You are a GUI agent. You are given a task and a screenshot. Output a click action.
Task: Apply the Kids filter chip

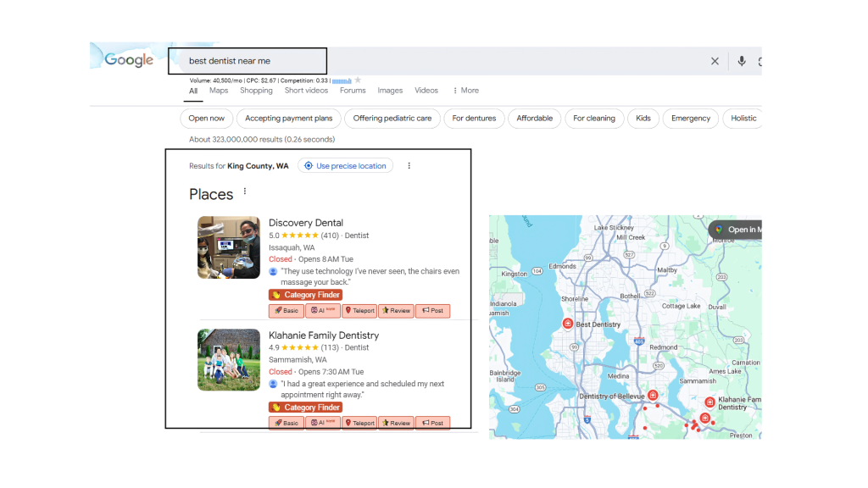pos(643,119)
